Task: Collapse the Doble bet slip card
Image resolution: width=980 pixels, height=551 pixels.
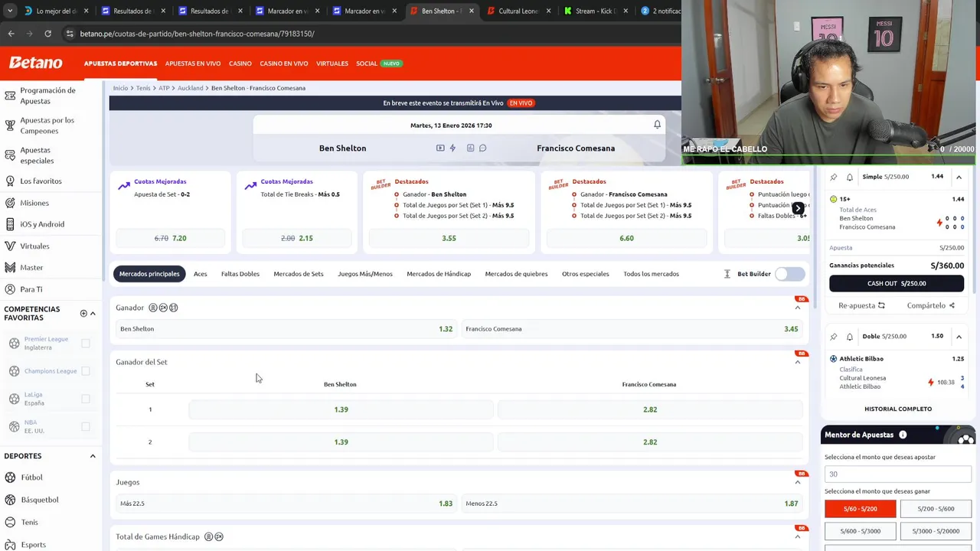Action: pos(959,336)
